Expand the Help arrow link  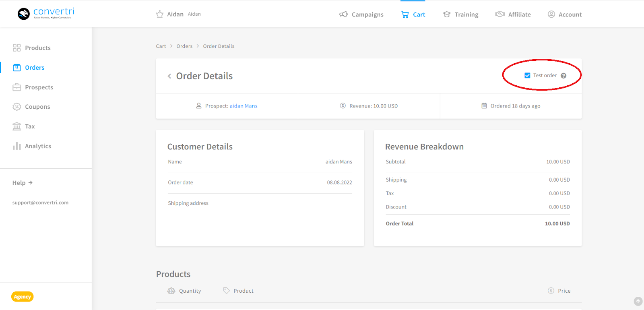click(23, 183)
